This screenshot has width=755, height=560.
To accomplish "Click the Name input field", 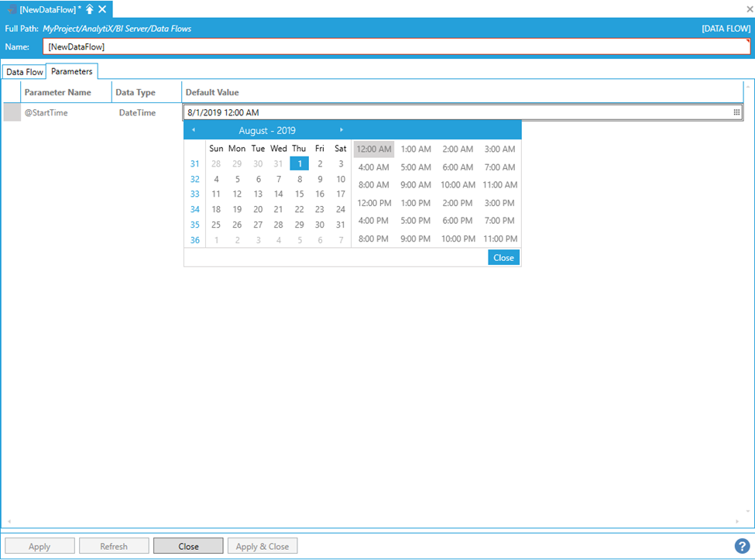I will [396, 46].
